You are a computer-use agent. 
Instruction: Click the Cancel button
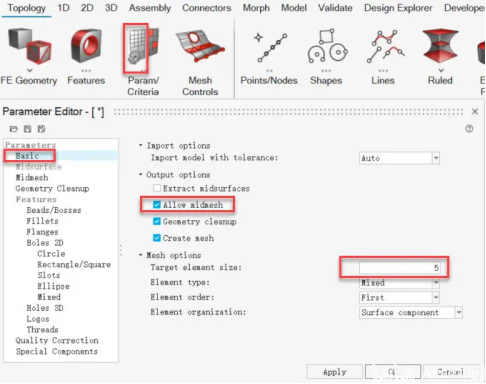coord(451,372)
